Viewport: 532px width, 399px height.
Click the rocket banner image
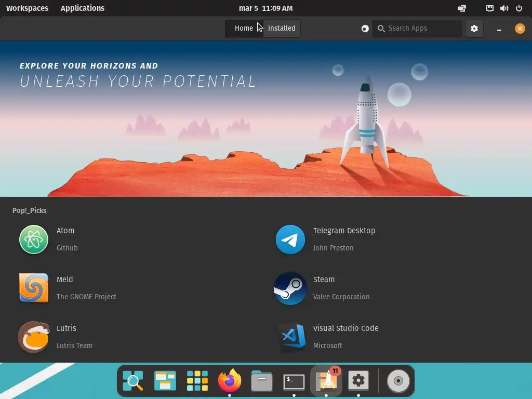point(266,119)
